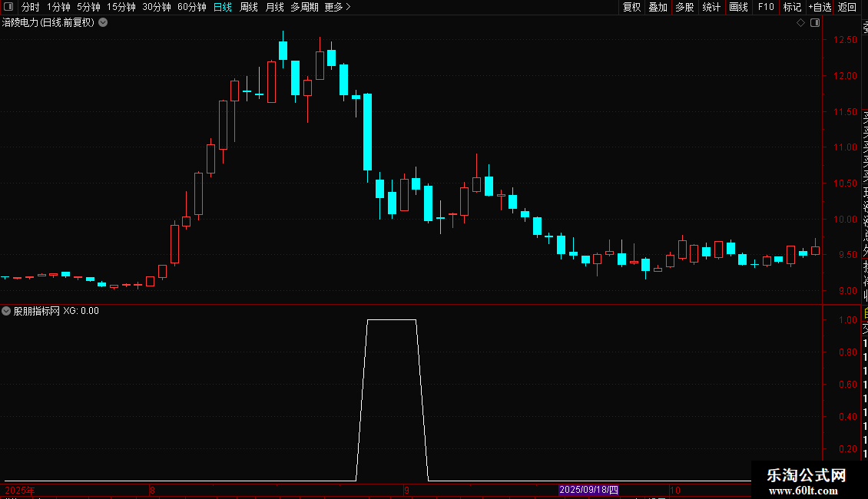Image resolution: width=868 pixels, height=499 pixels.
Task: Open the 画线 drawing tools
Action: [x=738, y=7]
